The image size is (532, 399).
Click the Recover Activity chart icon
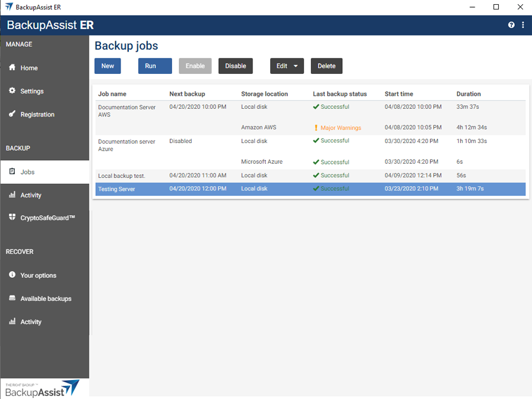click(x=12, y=321)
